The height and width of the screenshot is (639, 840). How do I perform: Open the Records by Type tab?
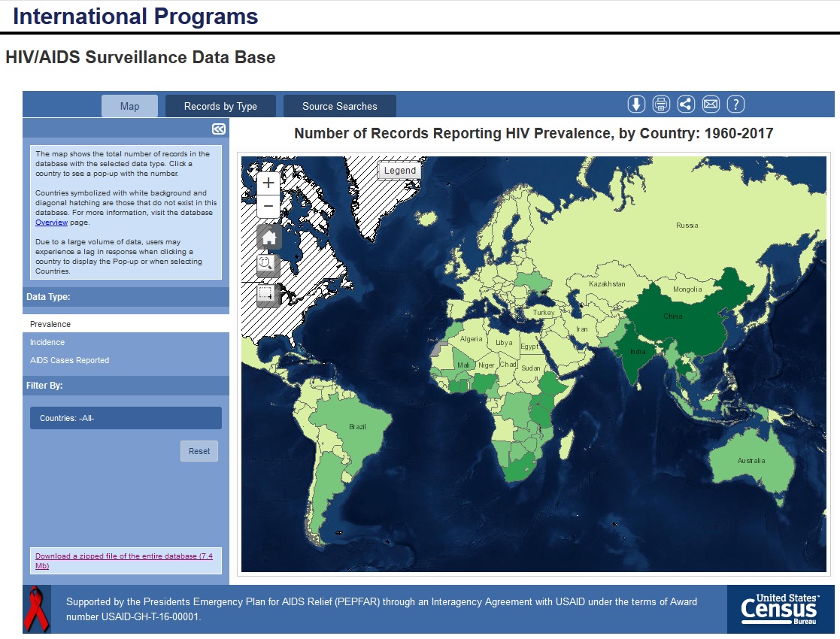click(x=220, y=106)
